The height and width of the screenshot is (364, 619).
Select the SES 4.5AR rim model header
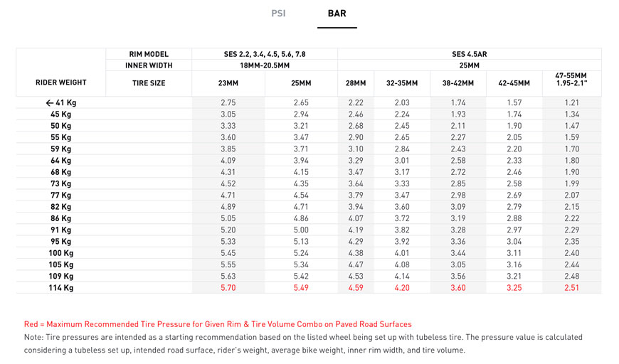(x=469, y=54)
